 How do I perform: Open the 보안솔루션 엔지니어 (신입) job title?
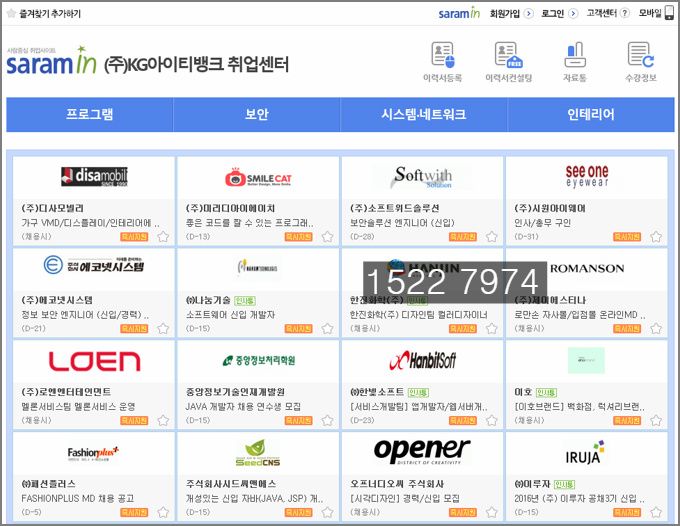[402, 223]
